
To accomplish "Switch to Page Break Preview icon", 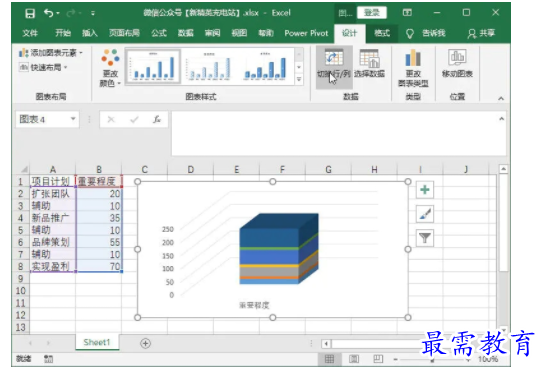I will [x=378, y=359].
